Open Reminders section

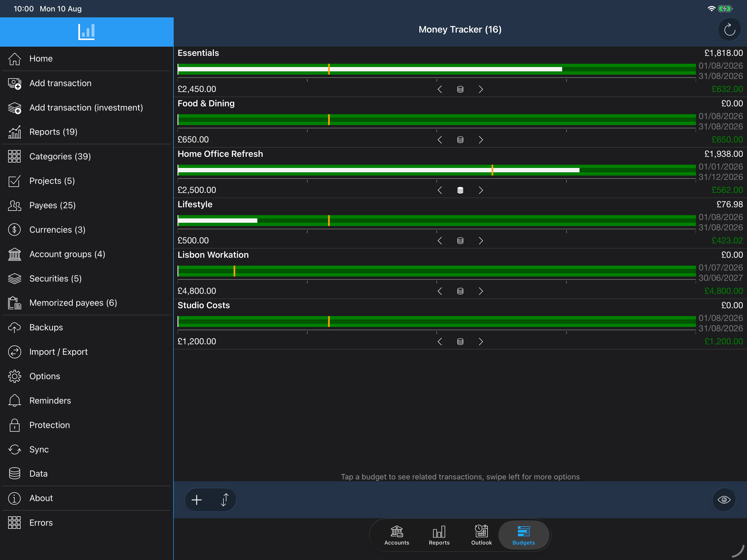click(x=86, y=400)
